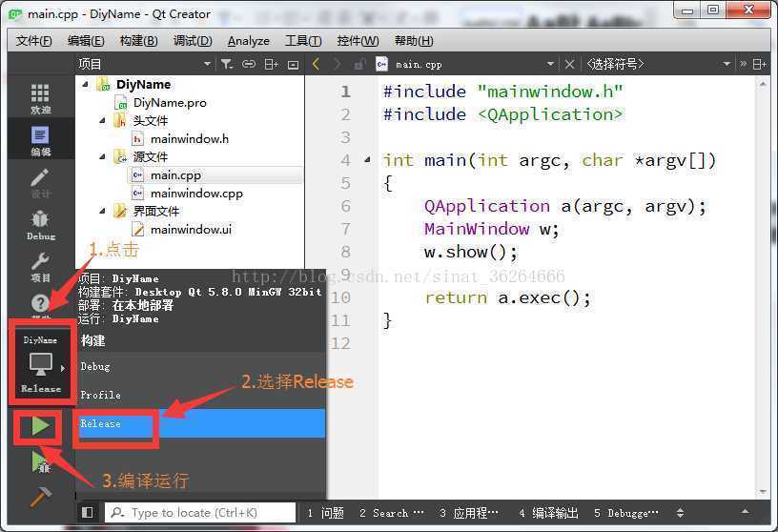
Task: Fold the main function at line 4
Action: coord(367,160)
